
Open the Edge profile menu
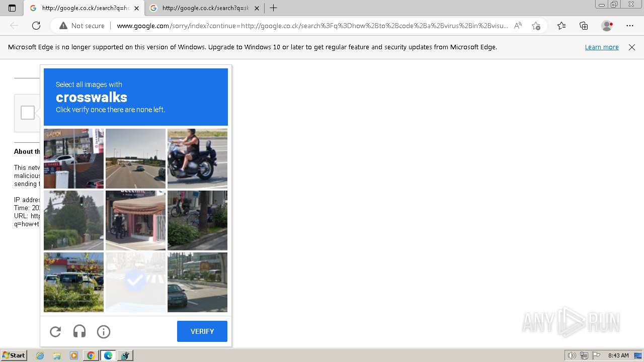(607, 26)
